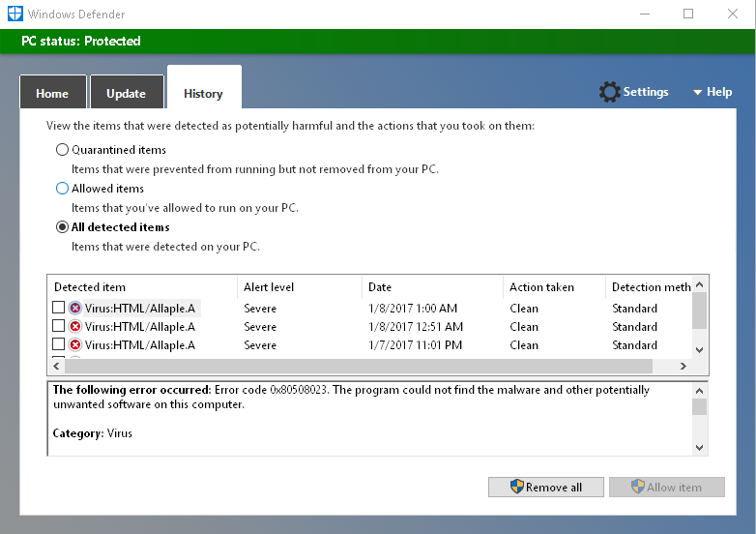This screenshot has width=756, height=534.
Task: Click the date 1/8/2017 12:51 AM
Action: tap(416, 327)
